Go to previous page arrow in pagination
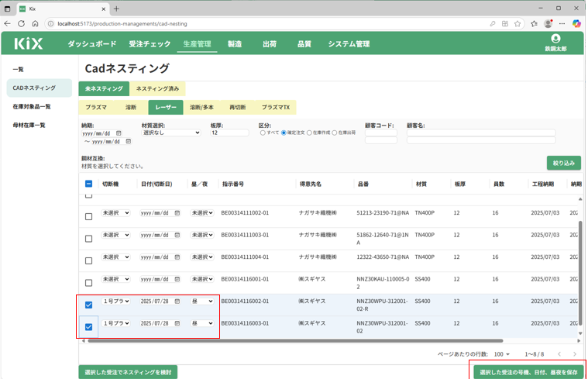Screen dimensions: 588x379 [x=559, y=354]
